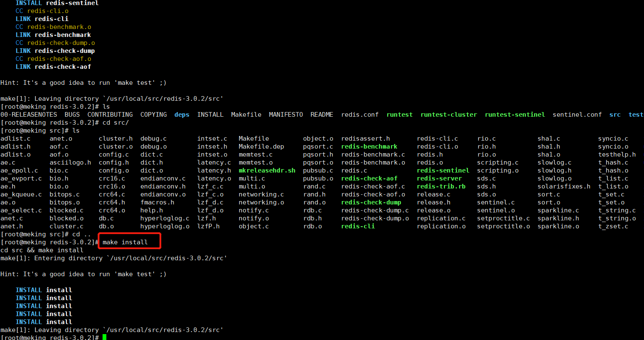Image resolution: width=644 pixels, height=340 pixels.
Task: Select the README file name
Action: point(322,115)
